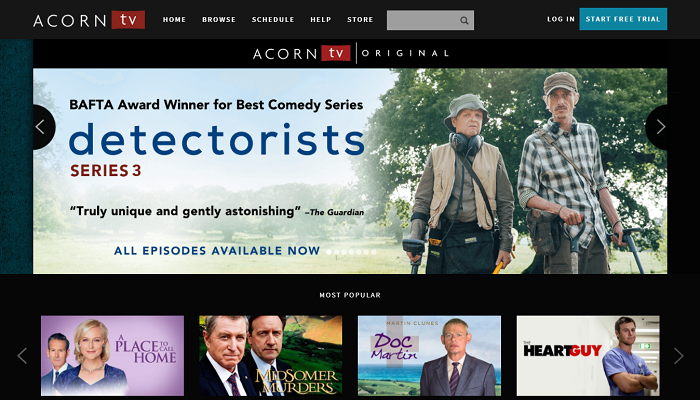Select the first carousel indicator dot
The height and width of the screenshot is (400, 700).
point(329,252)
